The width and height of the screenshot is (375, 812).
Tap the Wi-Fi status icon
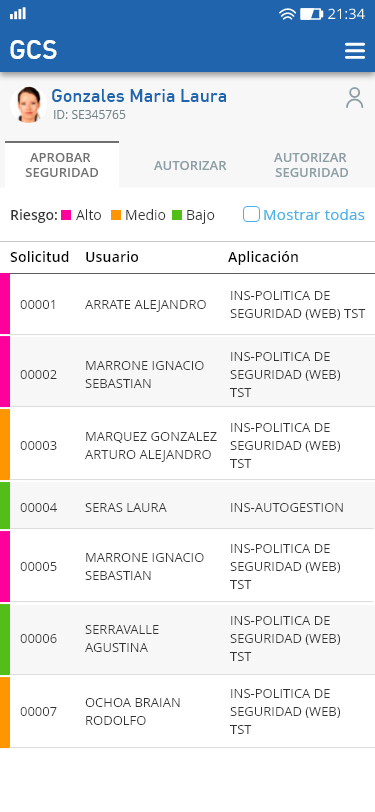[287, 14]
